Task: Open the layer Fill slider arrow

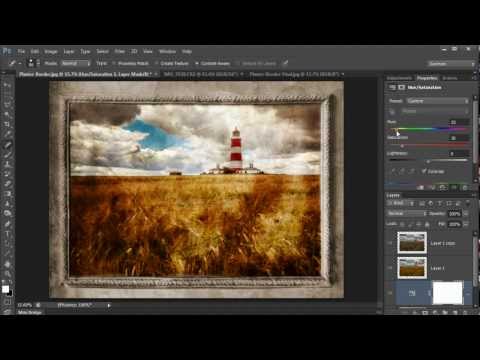Action: point(466,224)
